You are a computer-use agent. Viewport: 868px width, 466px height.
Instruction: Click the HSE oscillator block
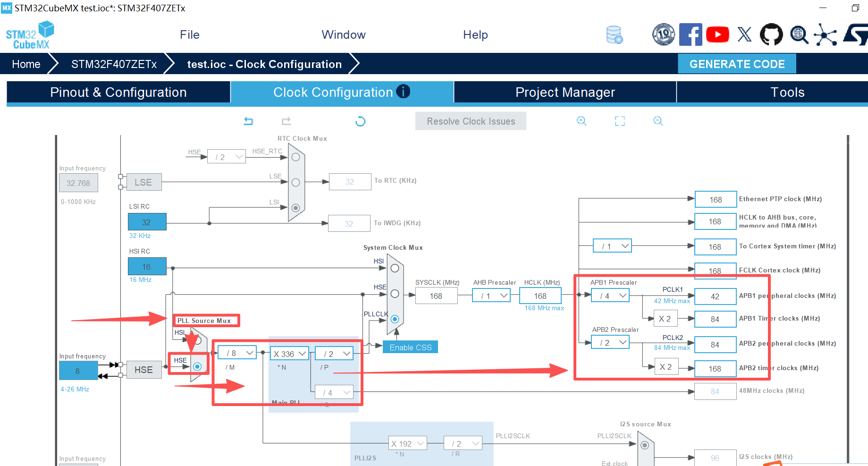(x=143, y=370)
